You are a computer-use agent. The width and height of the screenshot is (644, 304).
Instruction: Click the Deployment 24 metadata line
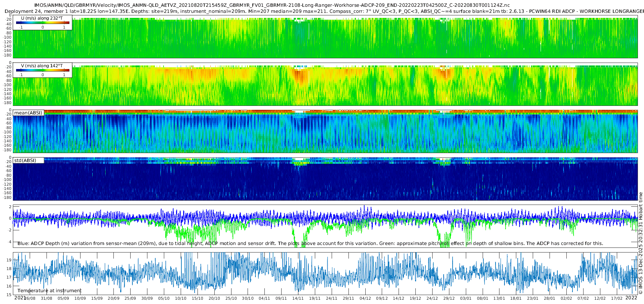coord(322,11)
